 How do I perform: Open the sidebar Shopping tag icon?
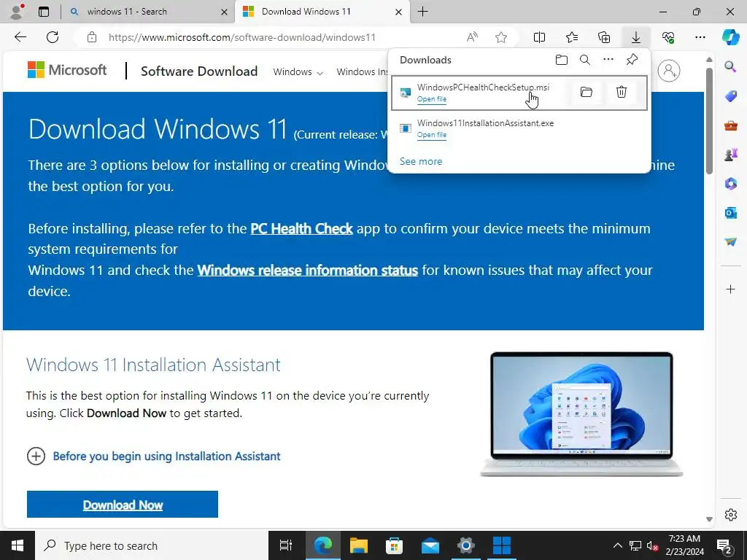pyautogui.click(x=730, y=96)
